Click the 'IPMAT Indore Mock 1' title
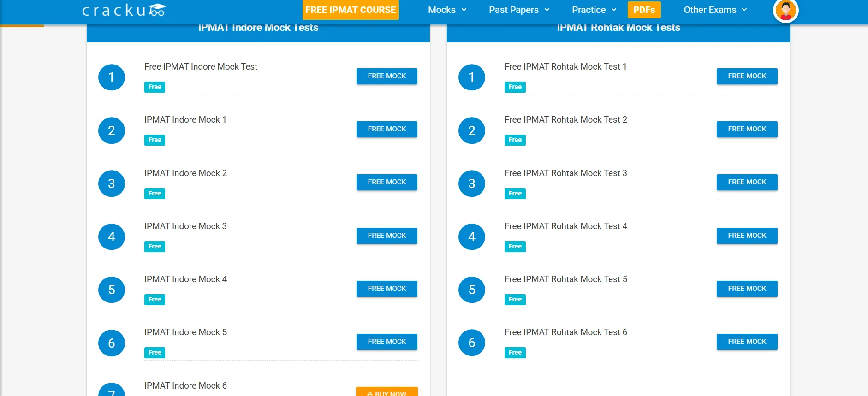 185,120
